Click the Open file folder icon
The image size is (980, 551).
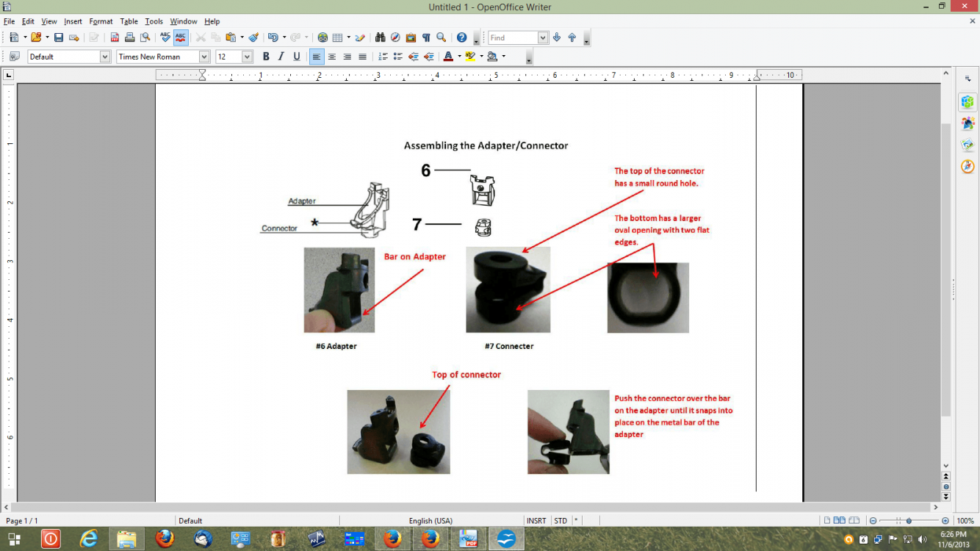coord(35,37)
